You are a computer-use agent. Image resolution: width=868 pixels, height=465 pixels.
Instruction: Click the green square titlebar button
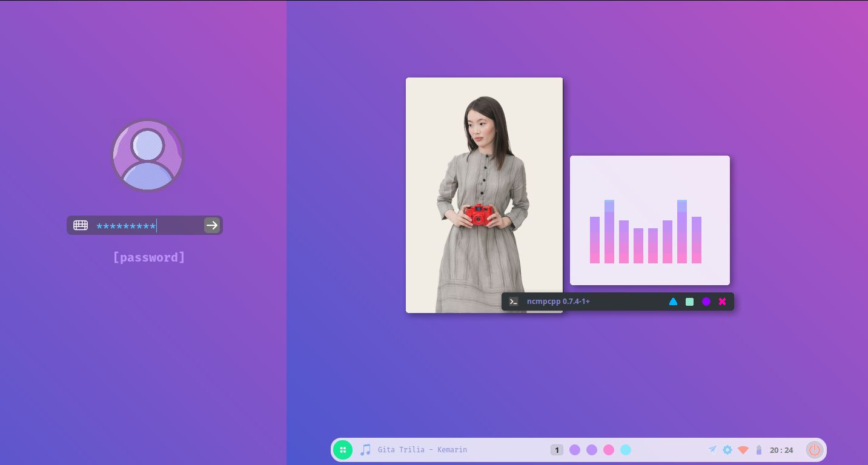point(689,302)
